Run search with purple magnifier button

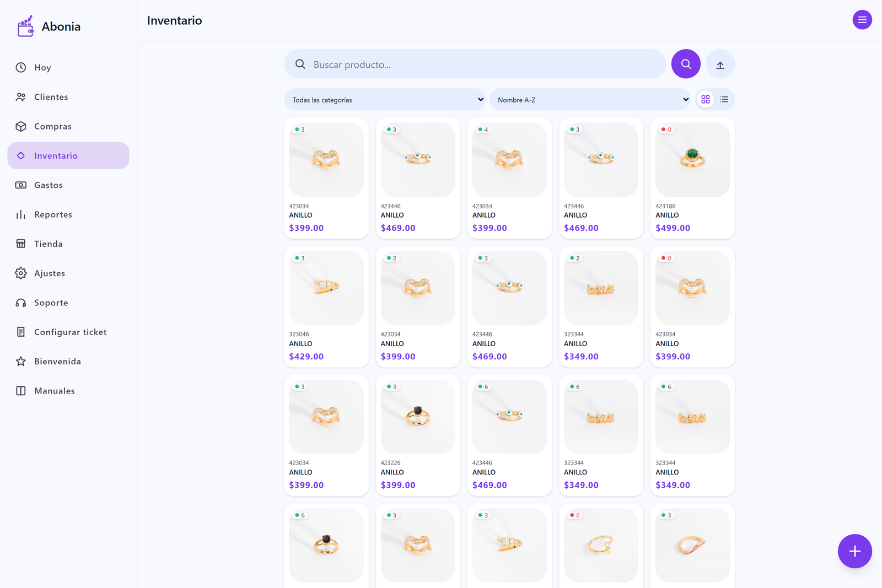(x=686, y=64)
